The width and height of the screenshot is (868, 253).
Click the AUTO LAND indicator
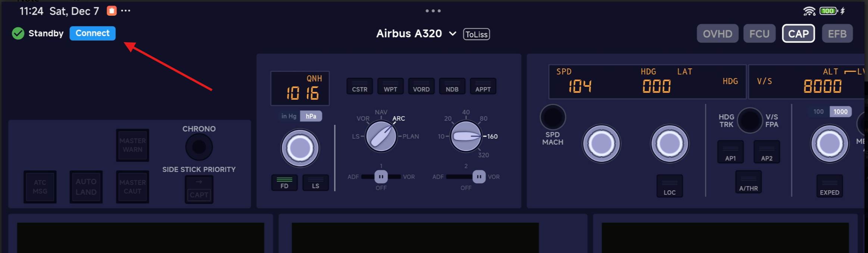(x=86, y=187)
